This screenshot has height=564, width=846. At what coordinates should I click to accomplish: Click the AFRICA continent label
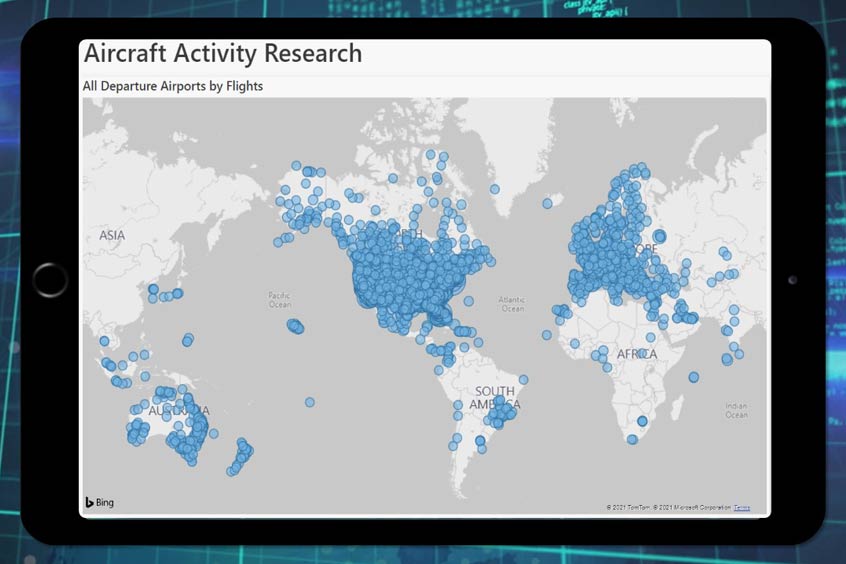tap(636, 354)
